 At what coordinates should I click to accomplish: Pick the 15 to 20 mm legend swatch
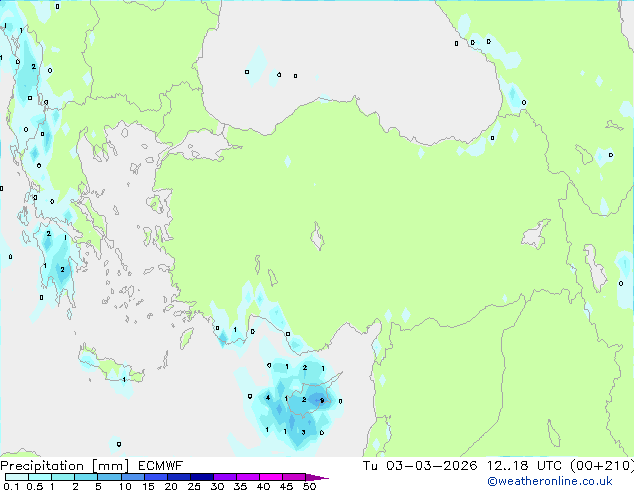pyautogui.click(x=156, y=477)
